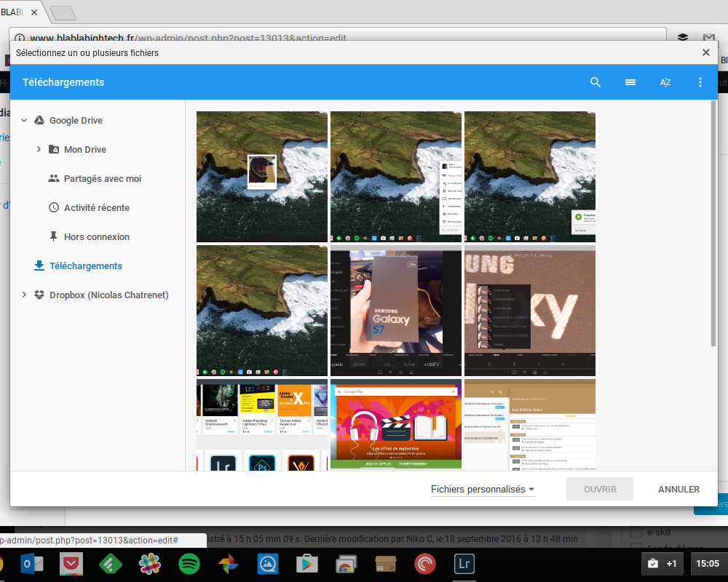Select the coast thumbnail with the settings panel
Viewport: 728px width, 582px height.
396,177
